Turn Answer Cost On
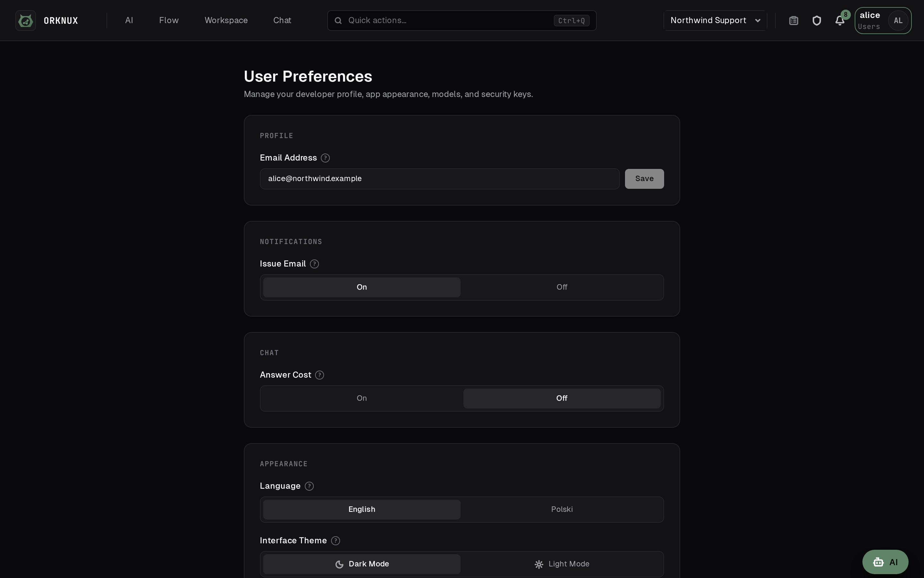924x578 pixels. (x=362, y=398)
